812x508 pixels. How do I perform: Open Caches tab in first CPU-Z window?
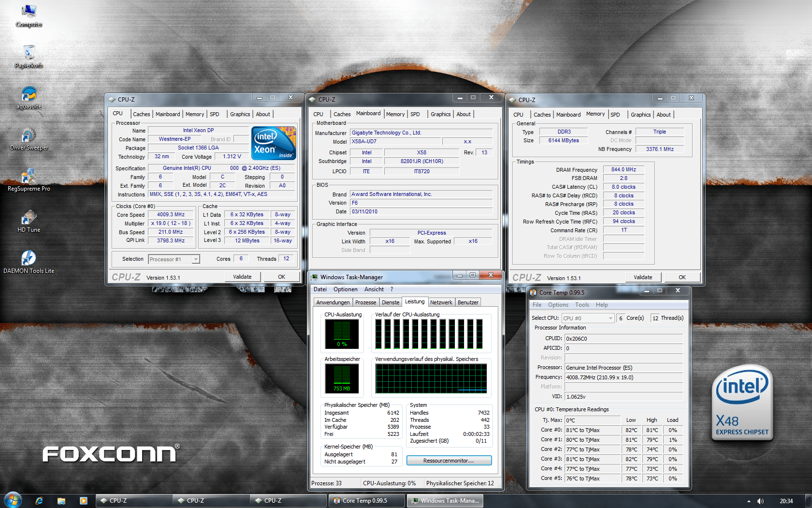142,114
